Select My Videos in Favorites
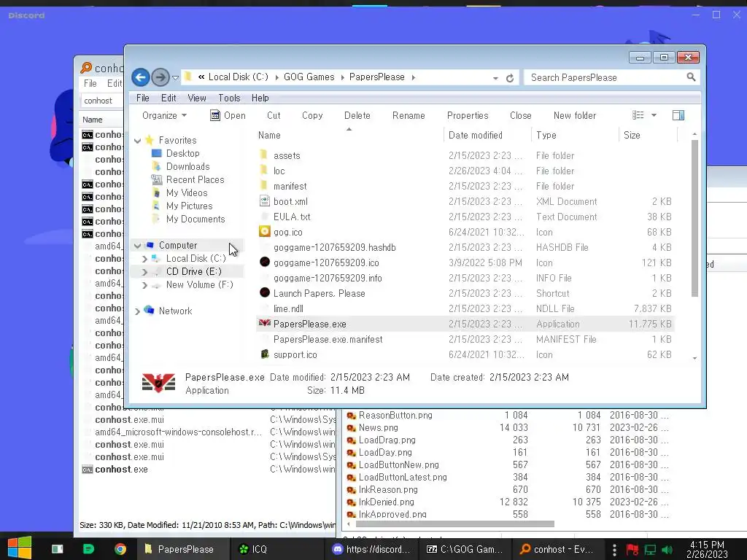This screenshot has width=747, height=560. click(187, 192)
